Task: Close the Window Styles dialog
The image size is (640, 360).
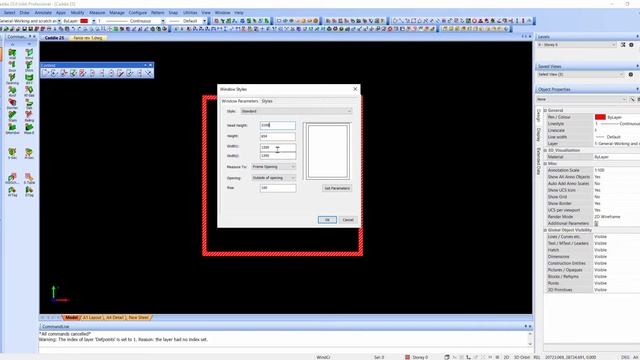Action: tap(355, 89)
